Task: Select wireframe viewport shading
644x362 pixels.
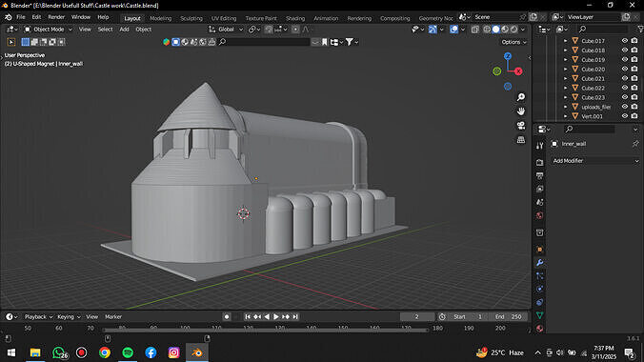Action: (x=487, y=30)
